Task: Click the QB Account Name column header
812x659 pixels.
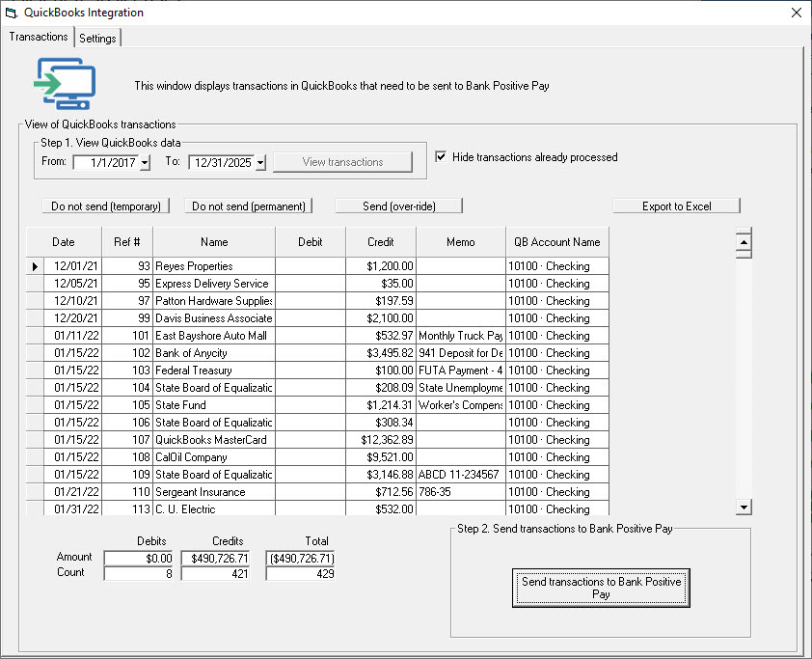Action: point(557,242)
